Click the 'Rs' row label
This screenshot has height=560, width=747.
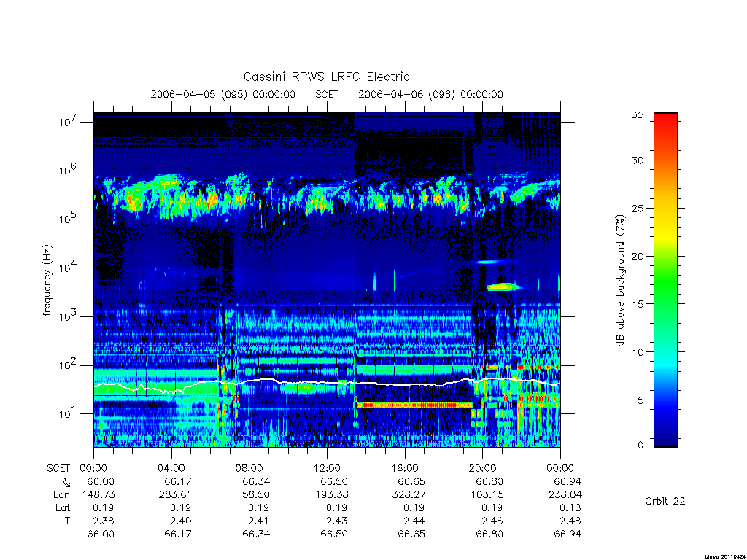tap(65, 482)
